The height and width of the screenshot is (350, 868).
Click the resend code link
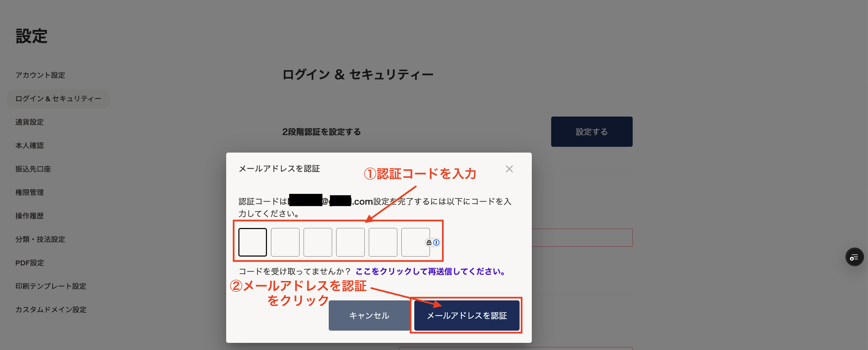[x=431, y=271]
